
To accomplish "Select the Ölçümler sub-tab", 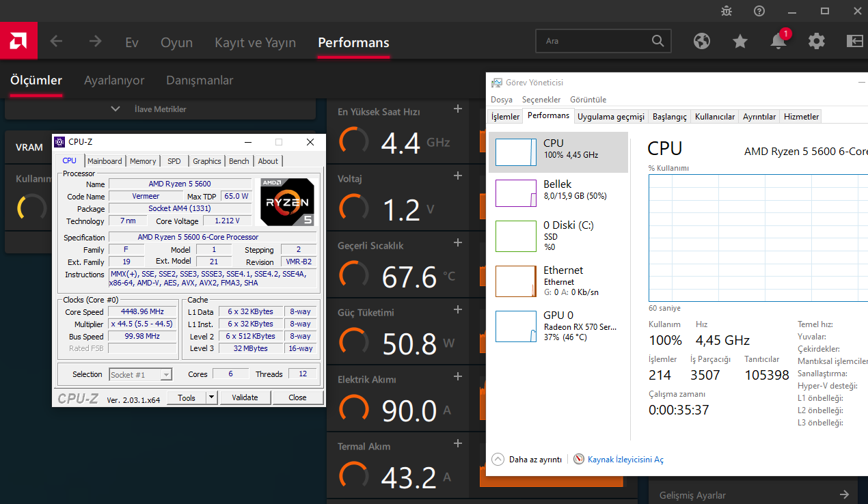I will (x=36, y=80).
